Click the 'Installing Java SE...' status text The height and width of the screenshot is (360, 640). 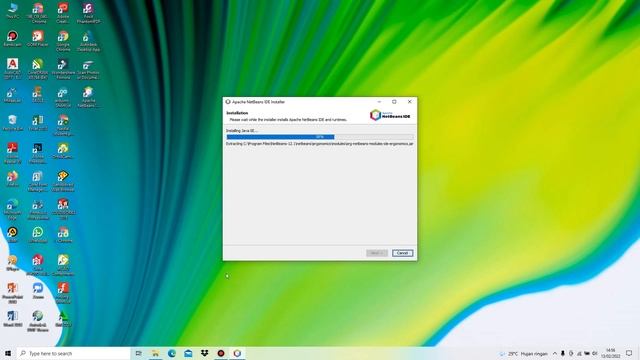point(242,131)
